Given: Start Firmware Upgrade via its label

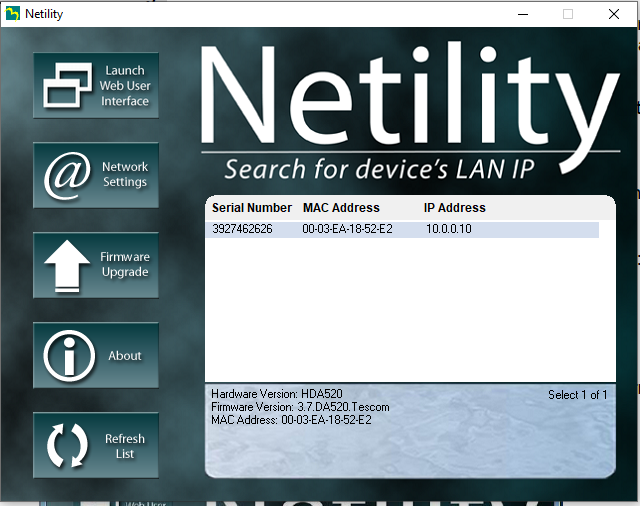Looking at the screenshot, I should click(125, 264).
